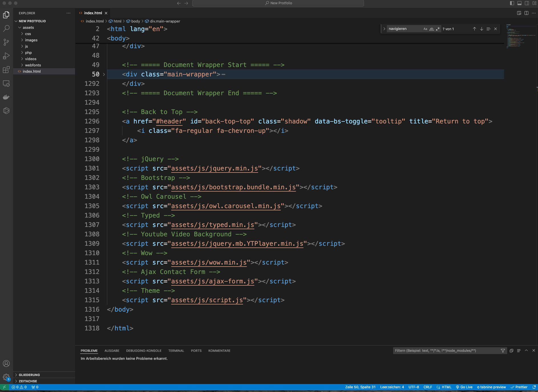Change language mode HTML in status bar
The height and width of the screenshot is (392, 538).
(447, 387)
